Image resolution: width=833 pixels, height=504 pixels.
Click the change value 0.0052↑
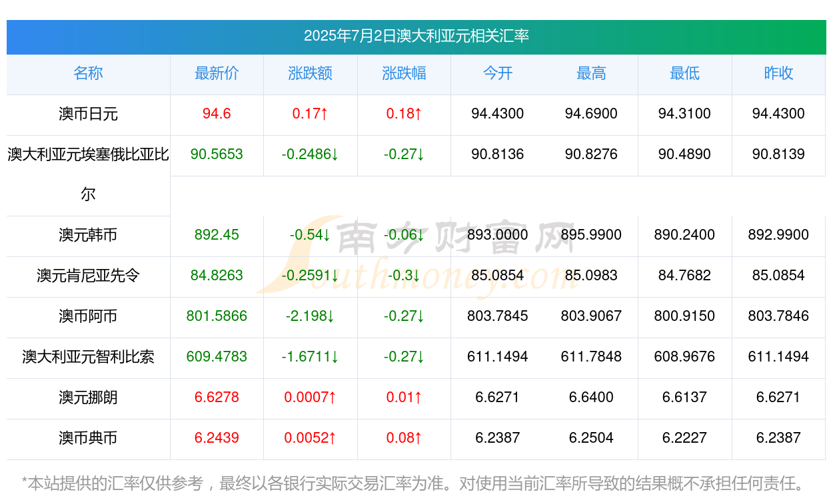click(x=310, y=438)
